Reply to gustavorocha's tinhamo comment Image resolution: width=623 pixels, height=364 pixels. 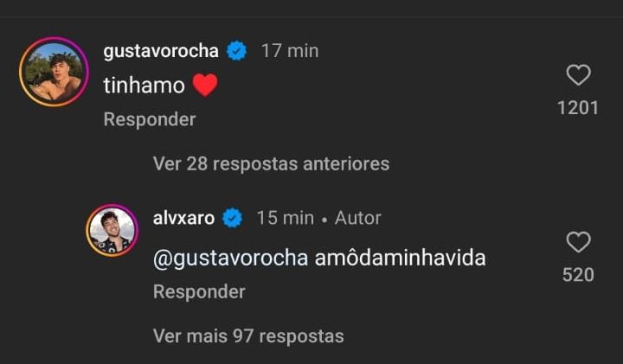click(x=150, y=119)
